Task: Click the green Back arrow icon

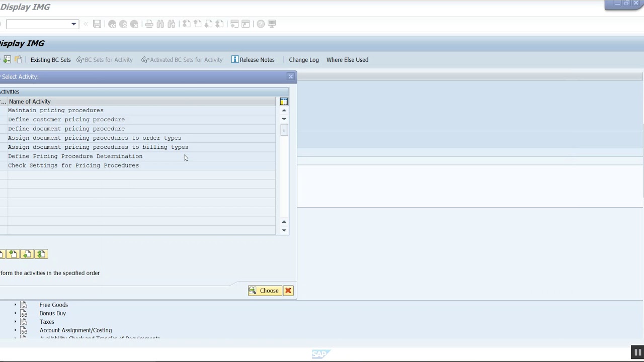Action: tap(112, 24)
